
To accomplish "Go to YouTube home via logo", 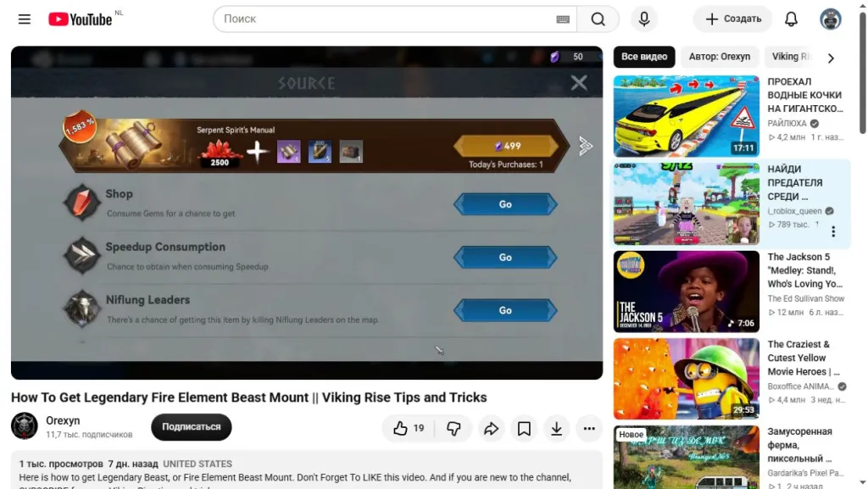I will click(81, 19).
